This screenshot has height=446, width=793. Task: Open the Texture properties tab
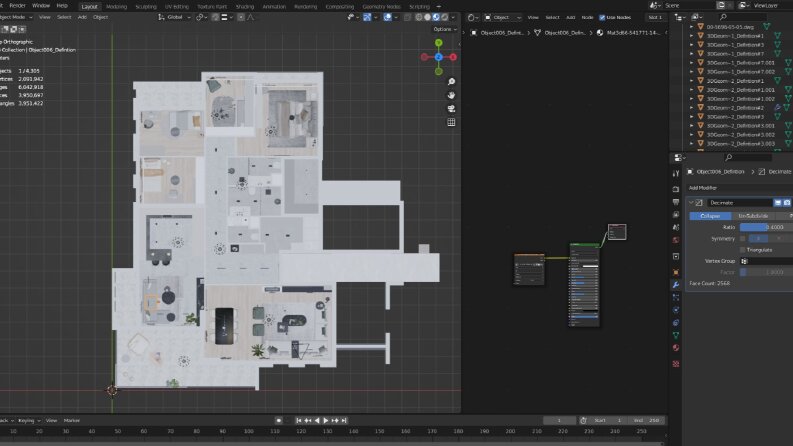pos(676,364)
